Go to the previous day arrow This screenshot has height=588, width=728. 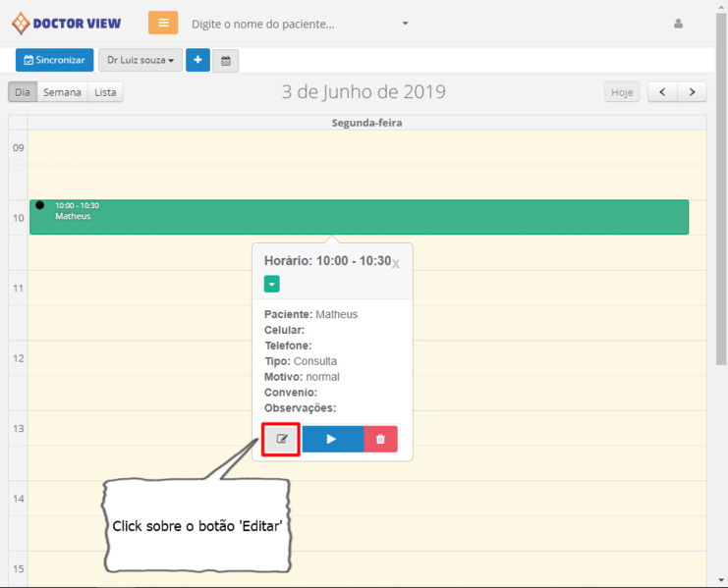click(x=663, y=92)
